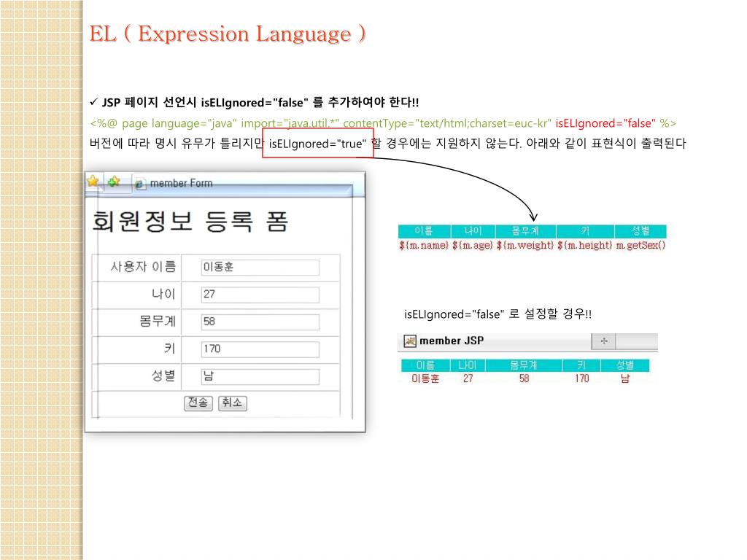
Task: Click the EL ( Expression Language ) title
Action: point(228,34)
